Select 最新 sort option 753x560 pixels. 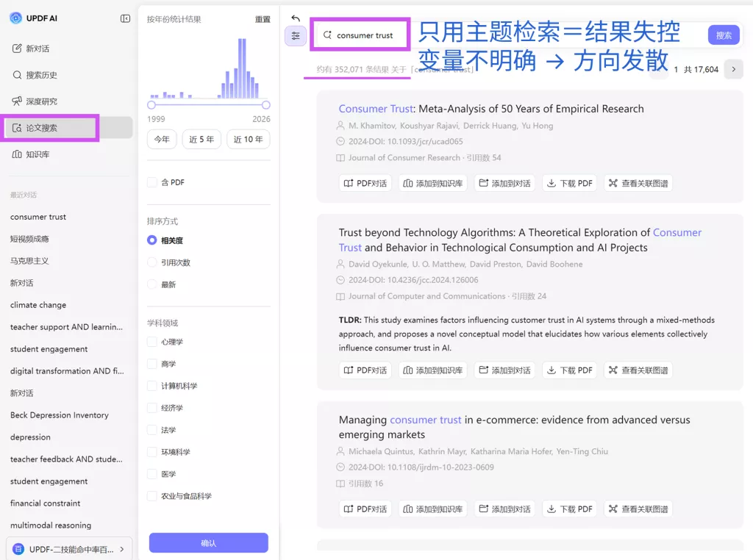pyautogui.click(x=152, y=284)
